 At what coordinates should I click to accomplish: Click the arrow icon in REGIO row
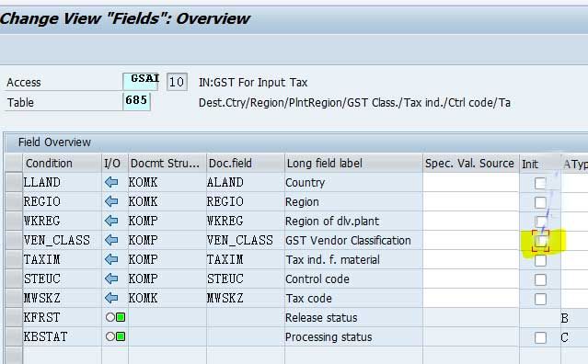[111, 201]
